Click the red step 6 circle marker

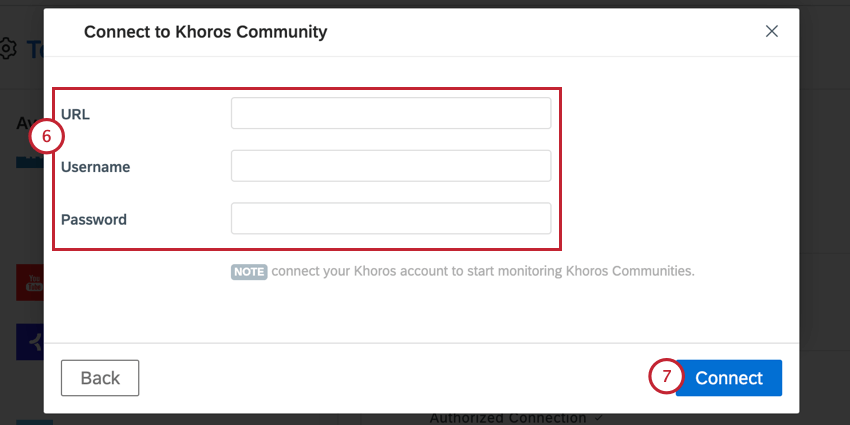(x=47, y=136)
